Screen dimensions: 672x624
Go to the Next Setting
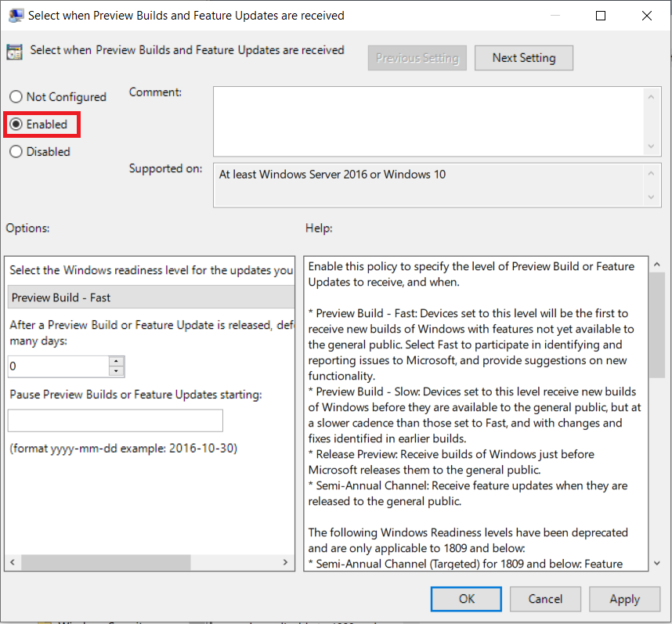[x=524, y=58]
